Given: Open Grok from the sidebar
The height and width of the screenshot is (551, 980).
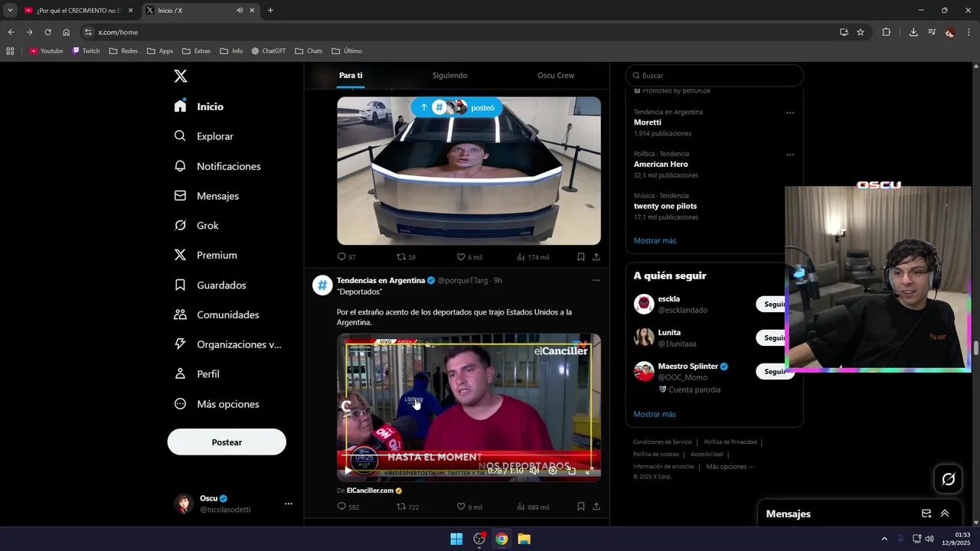Looking at the screenshot, I should click(x=196, y=226).
